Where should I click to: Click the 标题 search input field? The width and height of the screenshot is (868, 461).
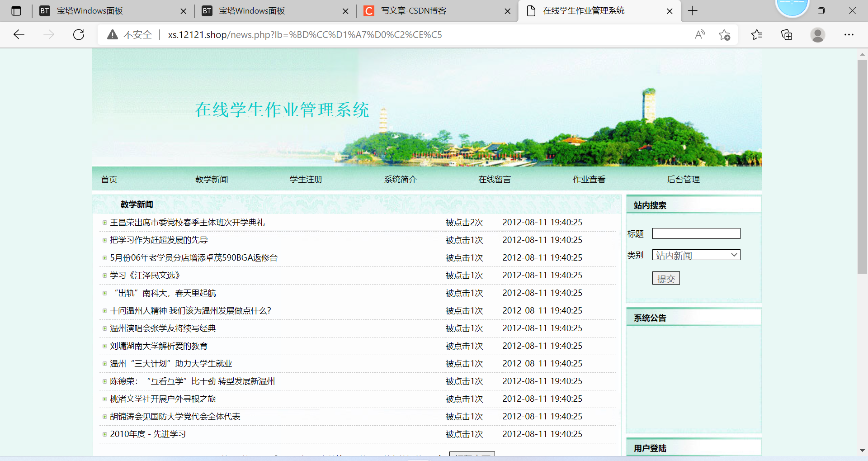[696, 233]
